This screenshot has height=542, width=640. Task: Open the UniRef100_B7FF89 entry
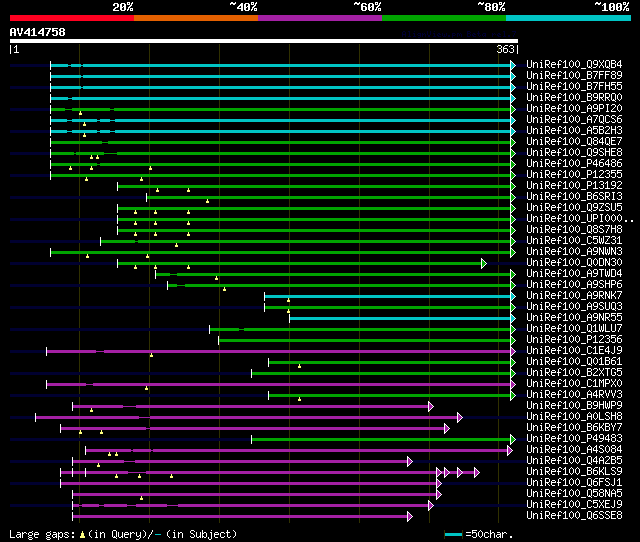point(574,76)
